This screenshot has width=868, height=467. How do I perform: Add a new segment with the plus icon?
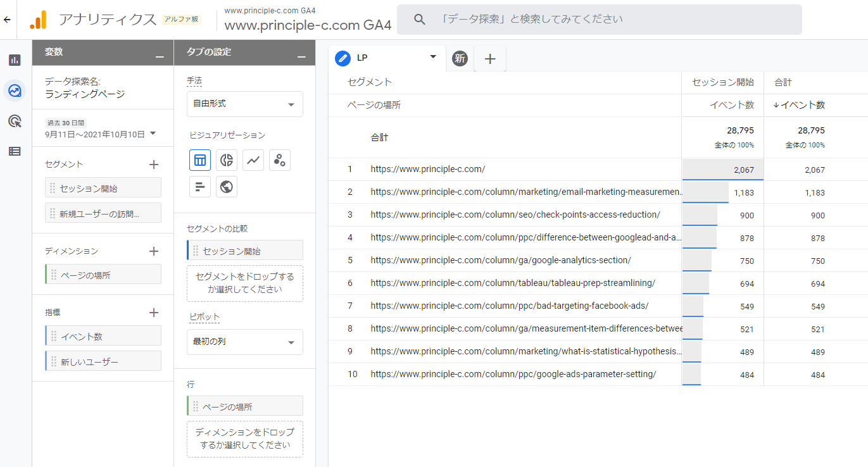[x=153, y=164]
